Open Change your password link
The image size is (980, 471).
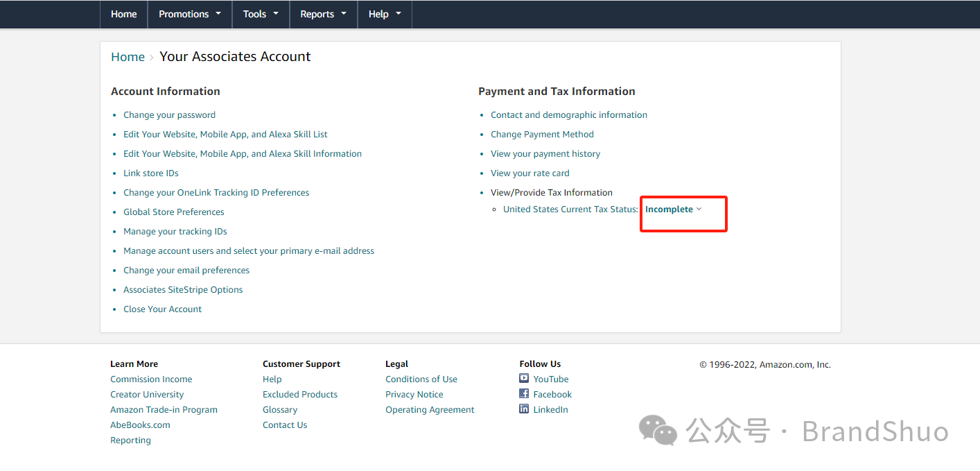coord(169,115)
